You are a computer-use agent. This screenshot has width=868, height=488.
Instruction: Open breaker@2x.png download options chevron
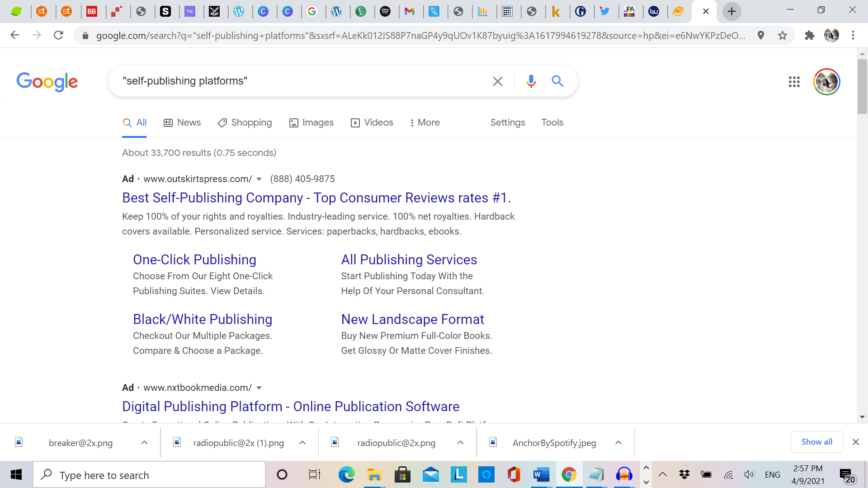click(x=144, y=443)
